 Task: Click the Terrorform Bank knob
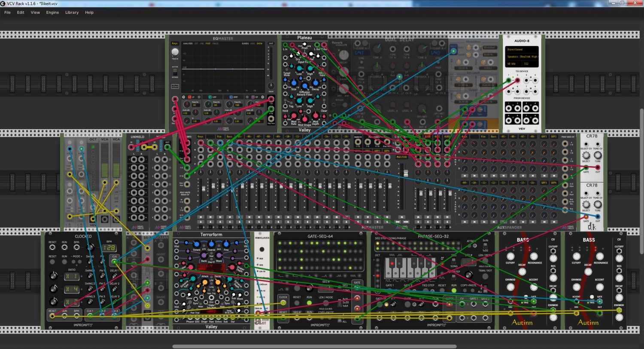tap(204, 256)
